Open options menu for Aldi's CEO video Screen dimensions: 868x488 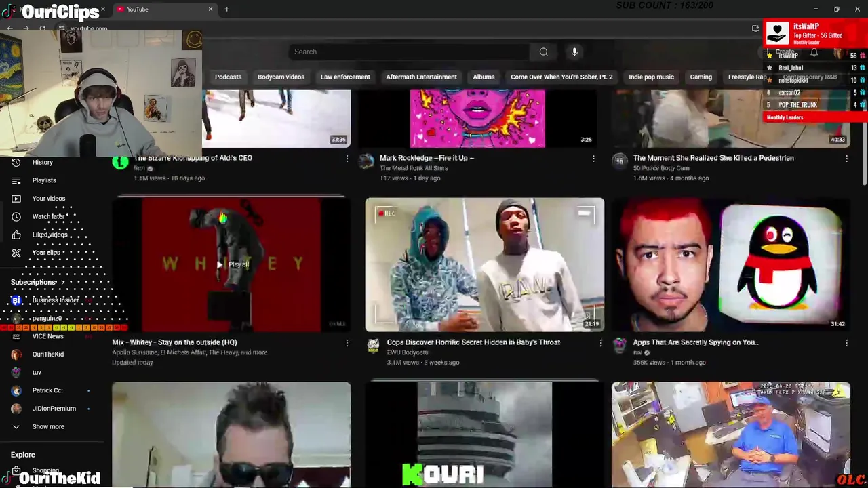347,159
